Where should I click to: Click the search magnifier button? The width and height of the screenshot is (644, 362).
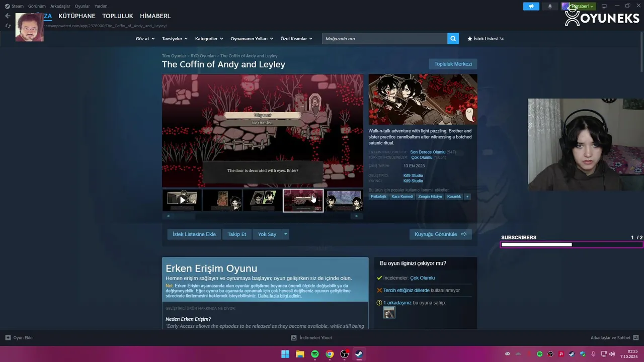[x=453, y=39]
